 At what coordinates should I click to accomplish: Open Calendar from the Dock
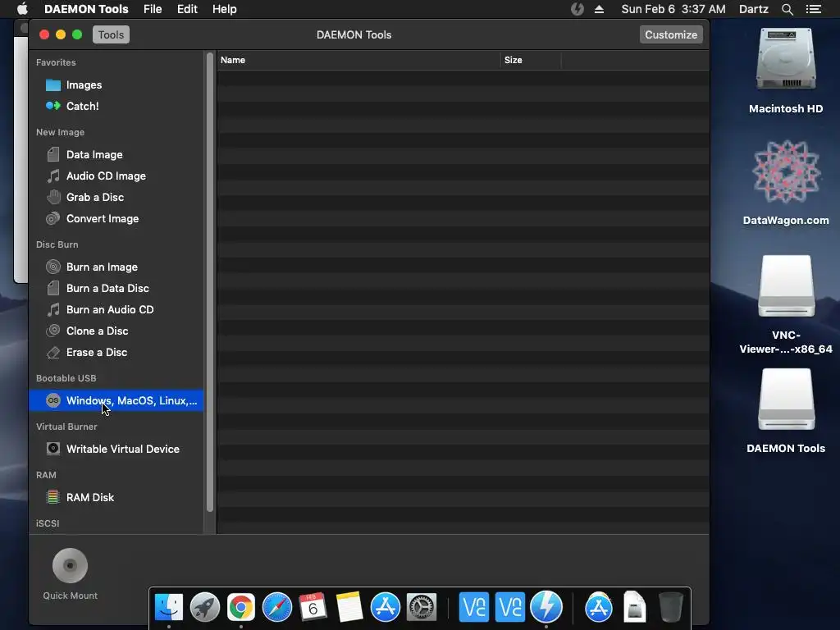pos(313,608)
